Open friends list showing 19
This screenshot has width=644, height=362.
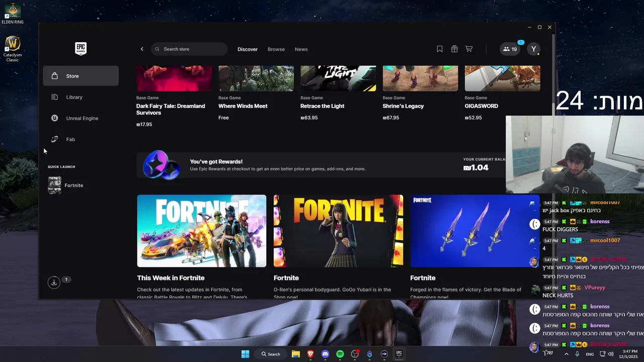510,49
